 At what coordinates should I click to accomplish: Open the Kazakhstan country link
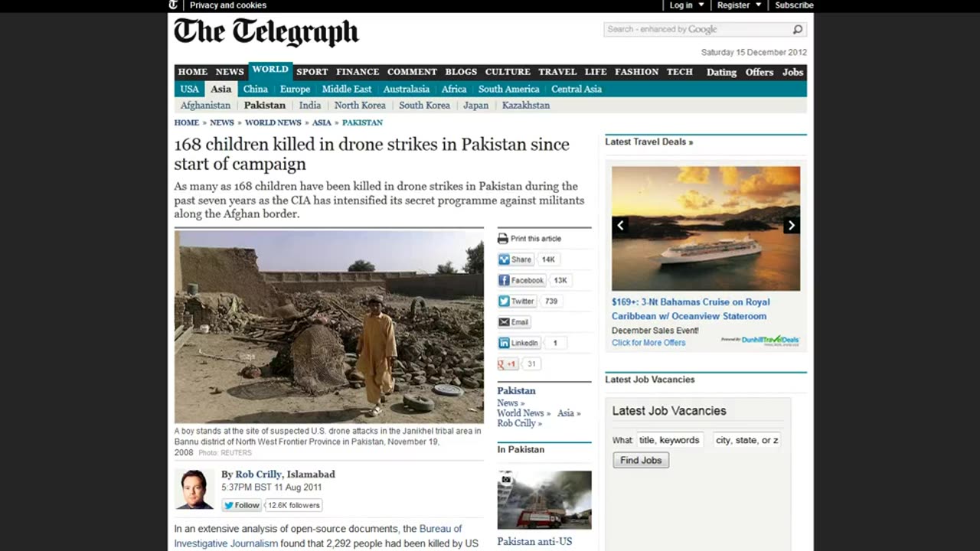pos(526,106)
